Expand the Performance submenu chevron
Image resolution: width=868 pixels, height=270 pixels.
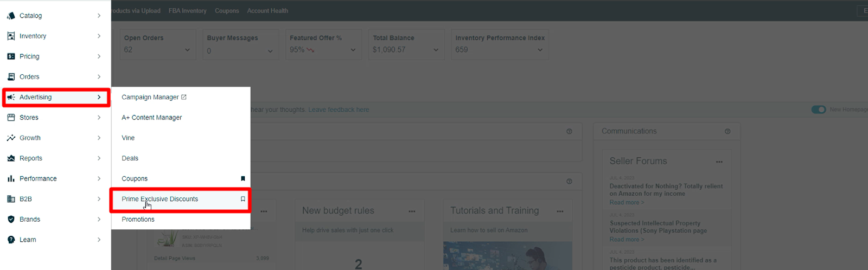[99, 178]
